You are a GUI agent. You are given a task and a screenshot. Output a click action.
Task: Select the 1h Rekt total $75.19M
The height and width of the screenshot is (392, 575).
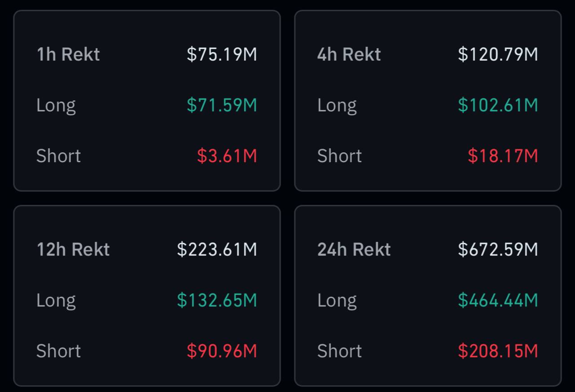coord(222,54)
